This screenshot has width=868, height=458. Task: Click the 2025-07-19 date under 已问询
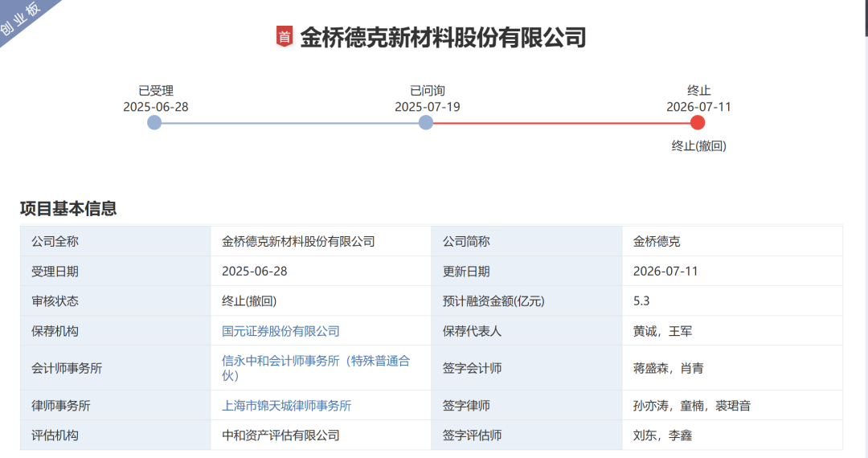click(428, 107)
